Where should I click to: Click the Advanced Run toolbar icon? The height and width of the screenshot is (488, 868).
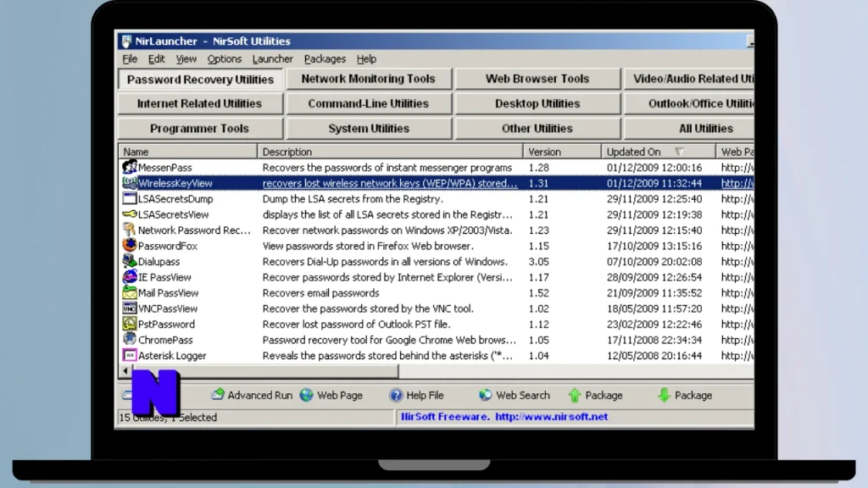tap(218, 395)
